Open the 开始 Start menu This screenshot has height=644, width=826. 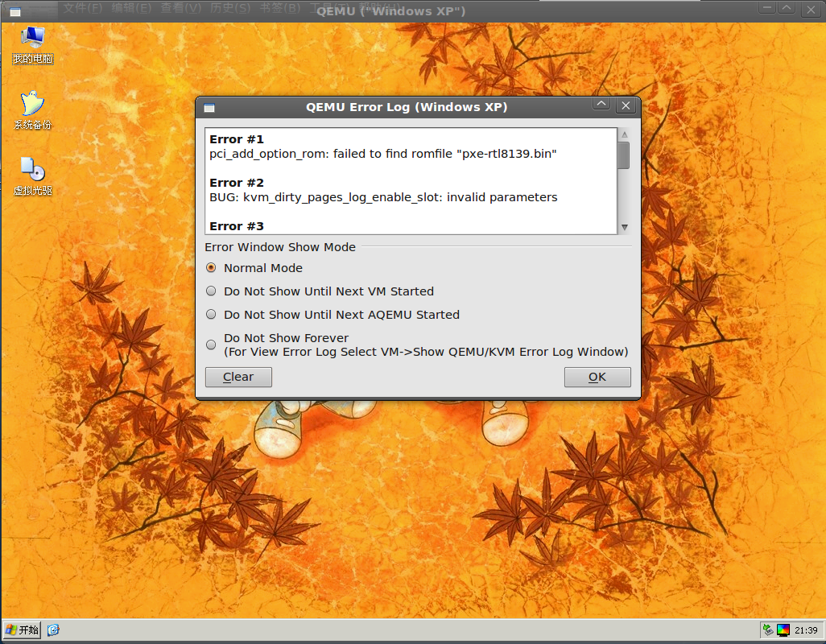point(22,630)
